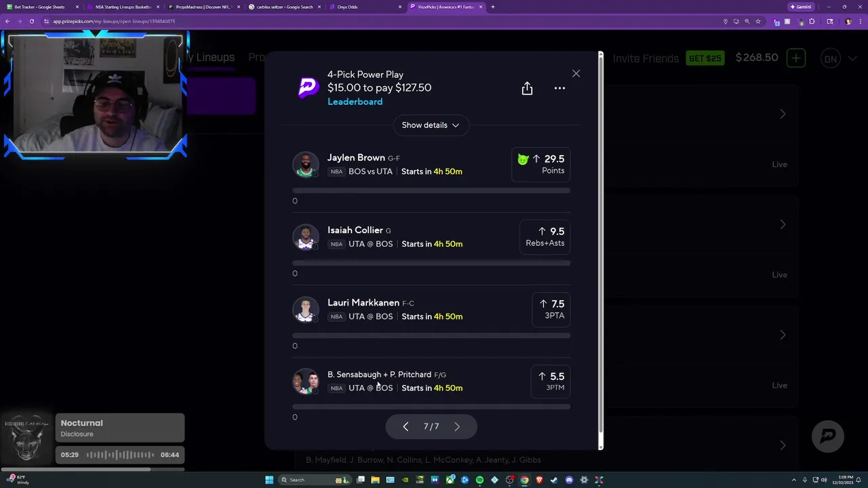Open the browser profile avatar
This screenshot has height=488, width=868.
[x=848, y=21]
